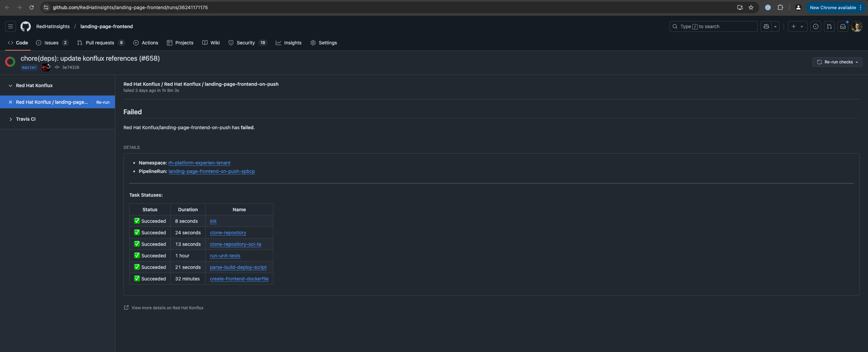Switch to the Insights tab
Screen dimensions: 868x352
(x=289, y=43)
